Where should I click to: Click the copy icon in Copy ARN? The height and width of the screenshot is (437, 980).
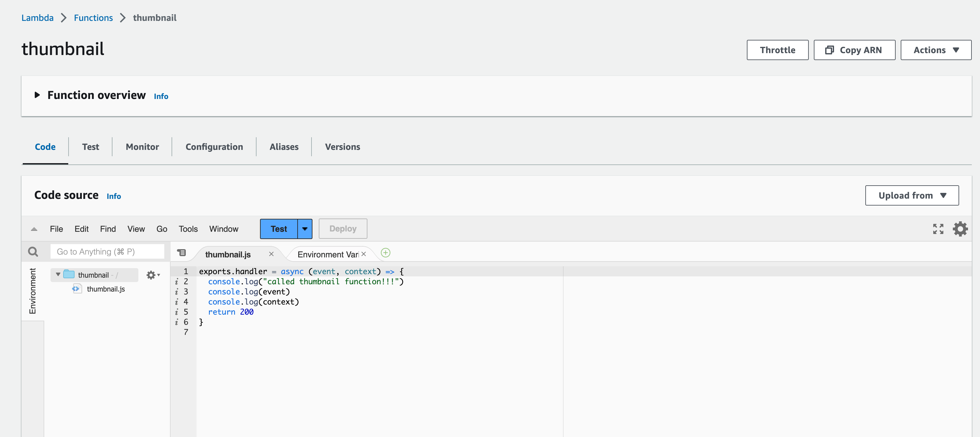829,50
